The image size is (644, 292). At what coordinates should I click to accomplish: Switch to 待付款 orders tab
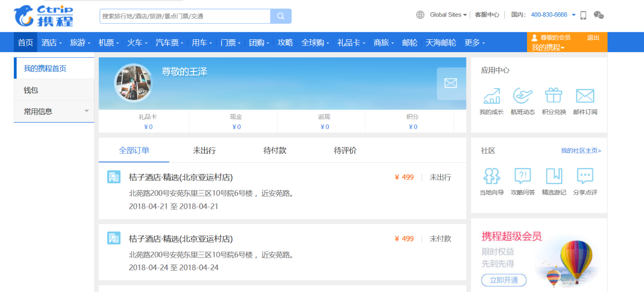click(x=275, y=150)
